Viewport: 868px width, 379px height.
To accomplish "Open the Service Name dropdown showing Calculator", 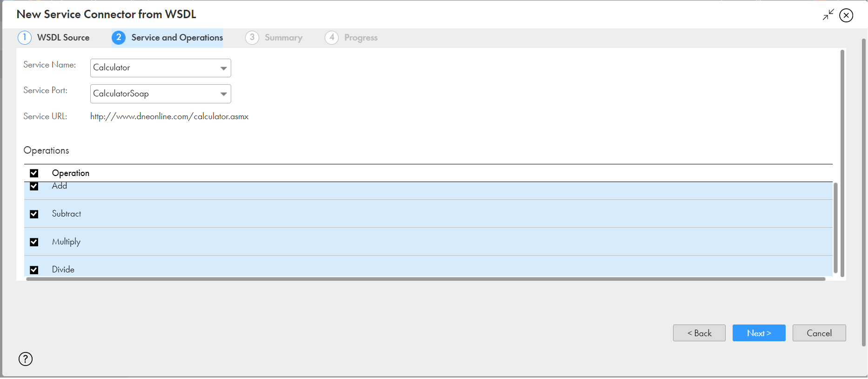I will pyautogui.click(x=160, y=68).
